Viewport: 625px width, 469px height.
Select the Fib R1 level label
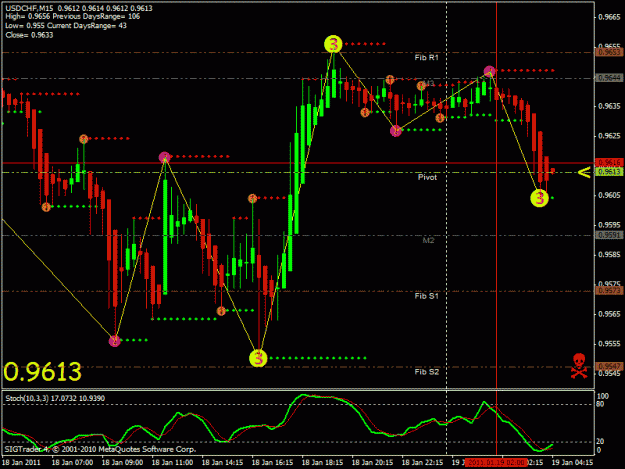tap(426, 58)
